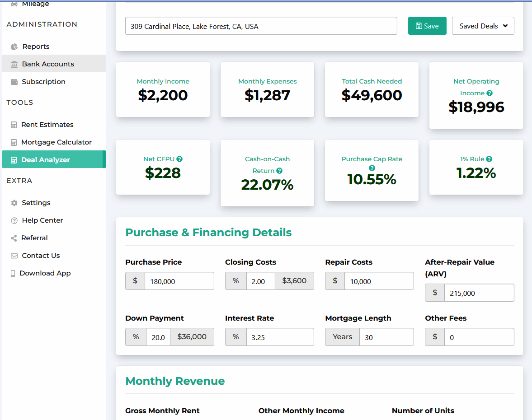Click the property address input field
Screen dimensions: 532x420
tap(261, 26)
